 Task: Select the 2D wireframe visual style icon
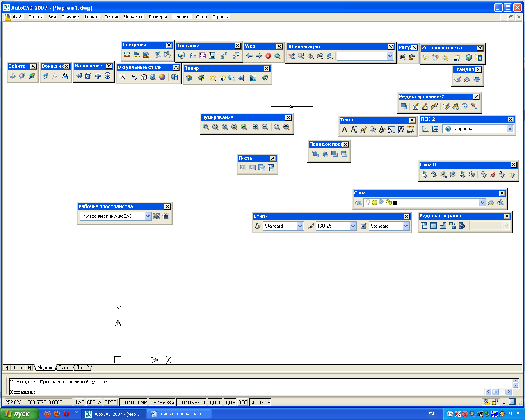122,77
